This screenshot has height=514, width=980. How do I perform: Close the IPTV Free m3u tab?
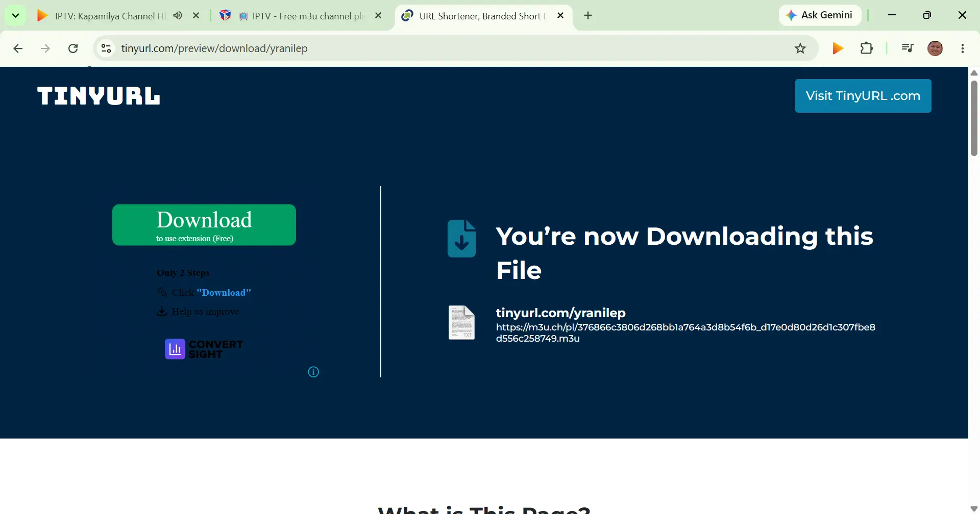378,15
